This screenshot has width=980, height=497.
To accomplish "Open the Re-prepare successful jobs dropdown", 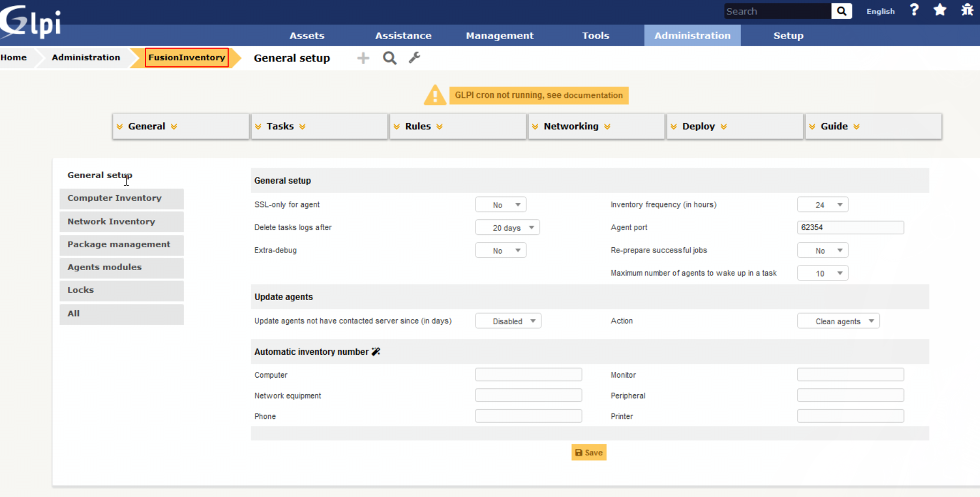I will [x=823, y=250].
